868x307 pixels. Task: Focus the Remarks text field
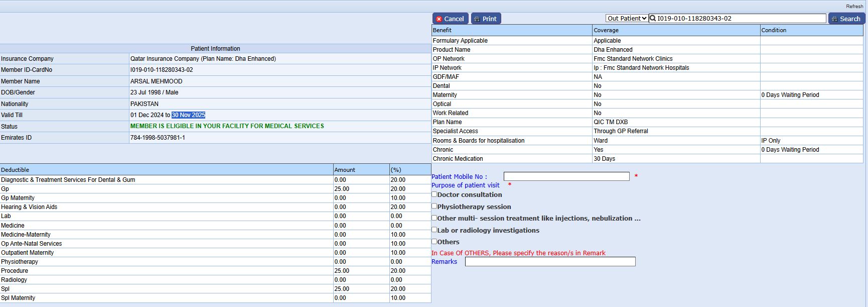(550, 262)
